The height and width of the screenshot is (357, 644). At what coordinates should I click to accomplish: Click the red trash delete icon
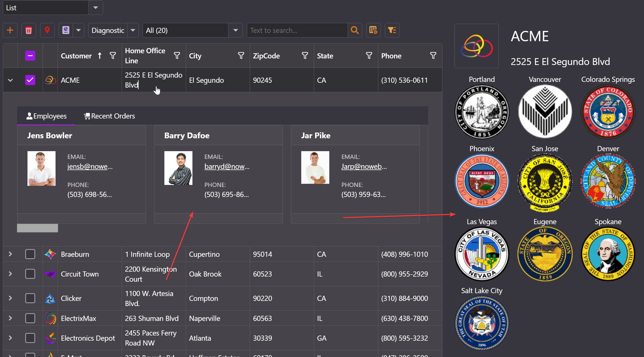coord(29,30)
